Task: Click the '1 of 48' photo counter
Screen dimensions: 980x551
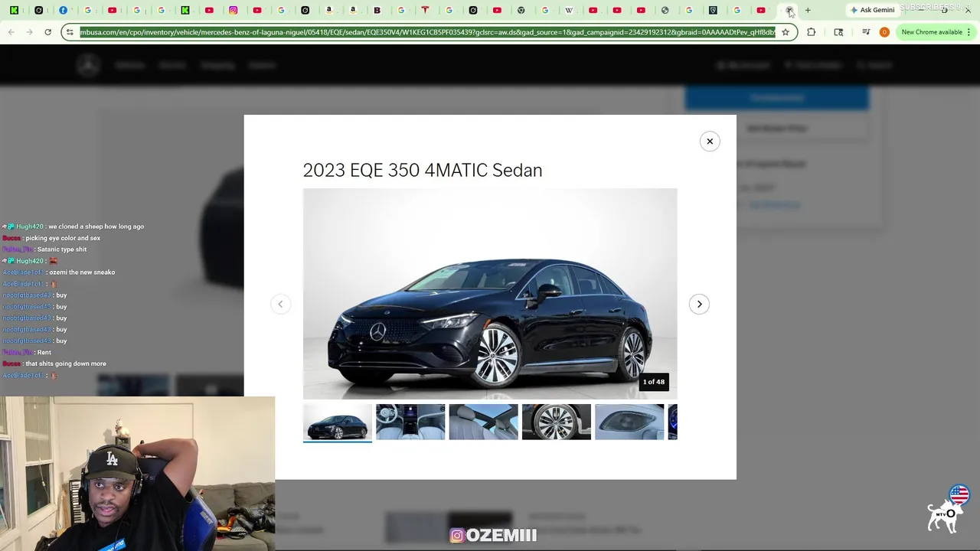Action: [x=654, y=382]
